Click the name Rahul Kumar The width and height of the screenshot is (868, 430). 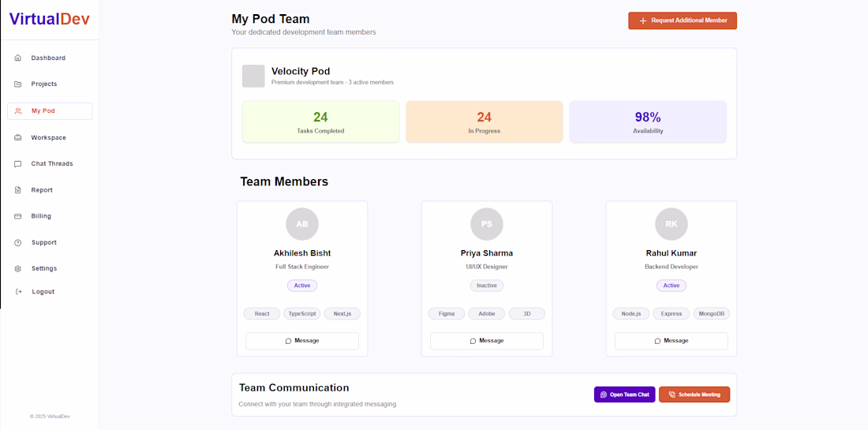click(x=672, y=253)
